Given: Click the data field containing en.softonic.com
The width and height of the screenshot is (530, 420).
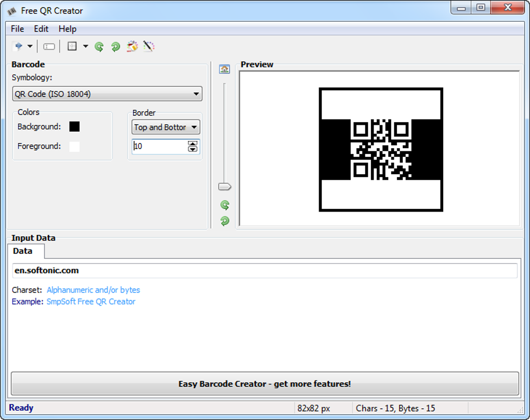Looking at the screenshot, I should [x=264, y=270].
